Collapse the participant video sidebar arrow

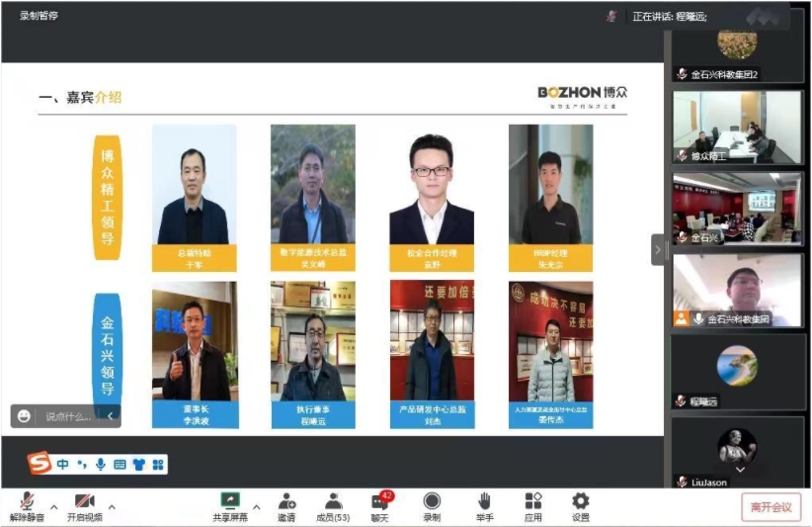point(658,250)
